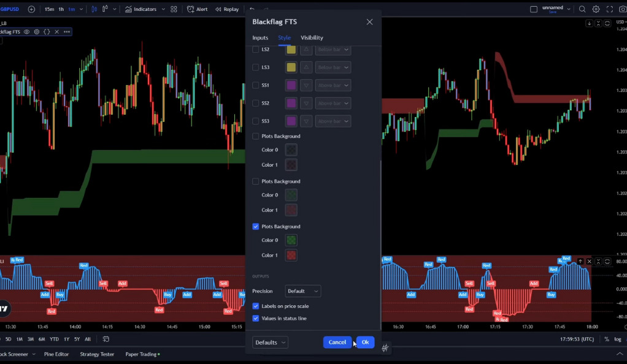Open go-to-date icon in bottom bar
Viewport: 627px width, 364px height.
(x=106, y=339)
